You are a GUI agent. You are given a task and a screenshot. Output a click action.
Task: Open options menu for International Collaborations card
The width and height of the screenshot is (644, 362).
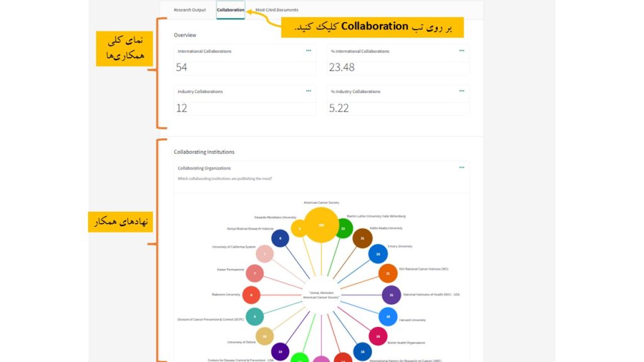click(308, 50)
